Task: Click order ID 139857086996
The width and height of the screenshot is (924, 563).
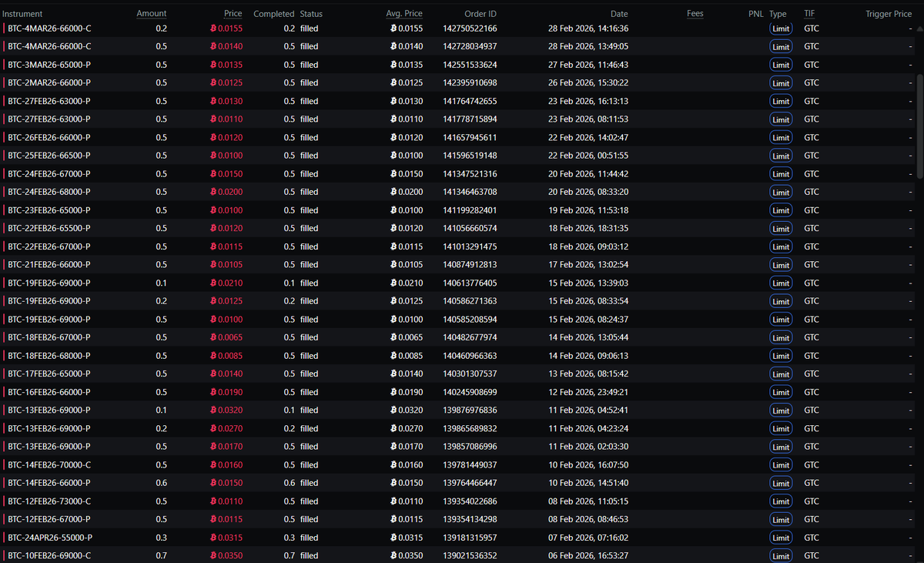Action: pyautogui.click(x=470, y=447)
